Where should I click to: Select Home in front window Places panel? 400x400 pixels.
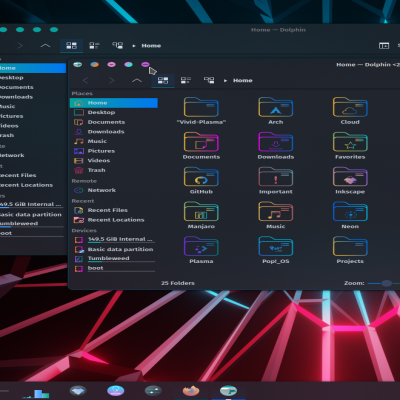pos(114,103)
